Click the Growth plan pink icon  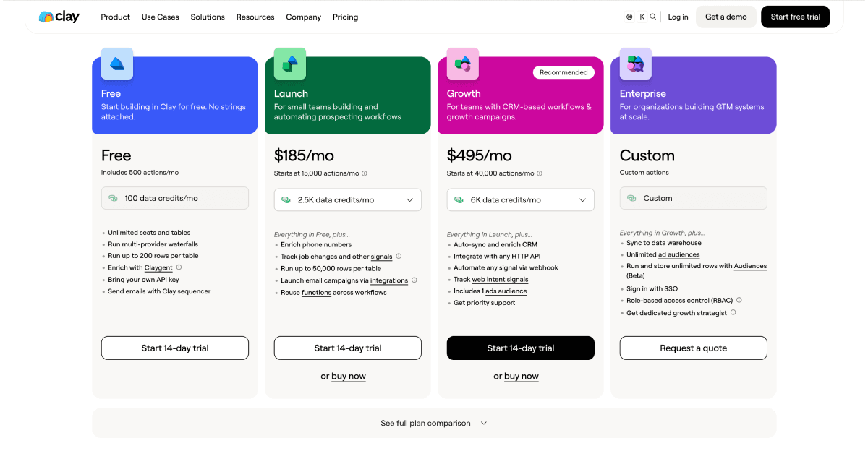tap(463, 64)
